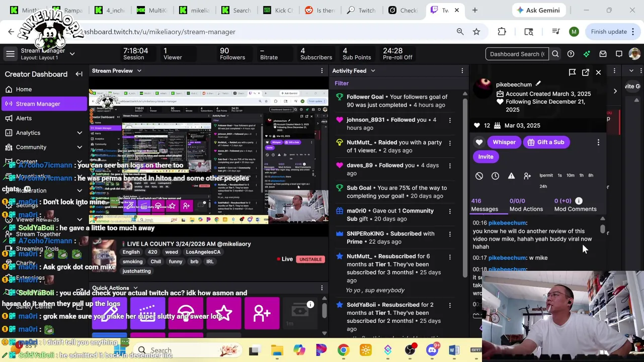This screenshot has height=362, width=644.
Task: Open the help question mark icon
Action: pos(571,54)
